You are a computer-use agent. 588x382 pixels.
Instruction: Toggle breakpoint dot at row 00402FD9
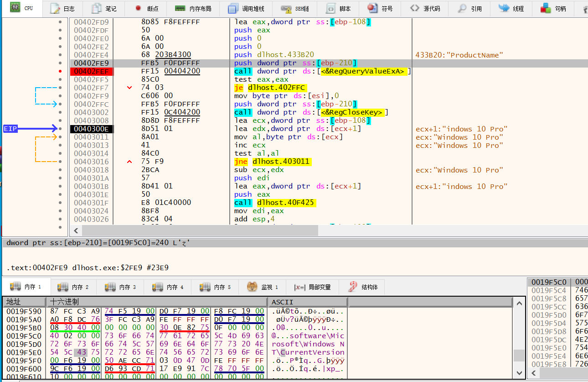(x=60, y=22)
